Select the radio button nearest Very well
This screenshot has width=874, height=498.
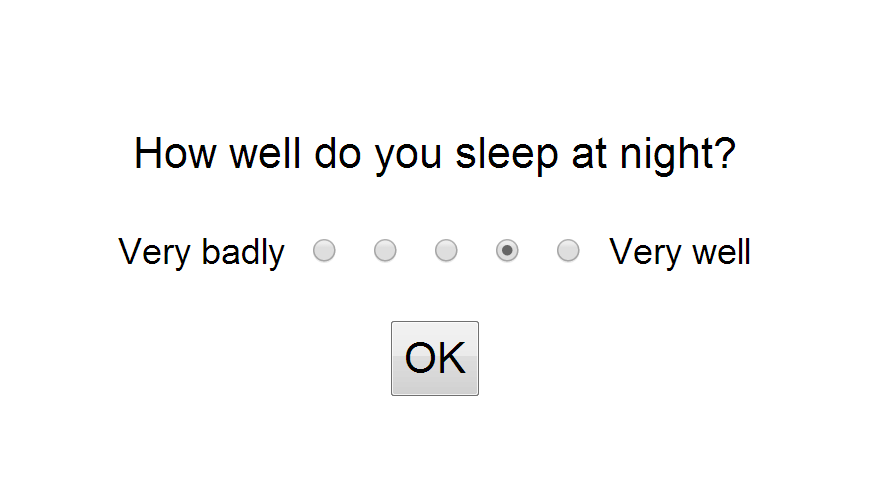[568, 251]
